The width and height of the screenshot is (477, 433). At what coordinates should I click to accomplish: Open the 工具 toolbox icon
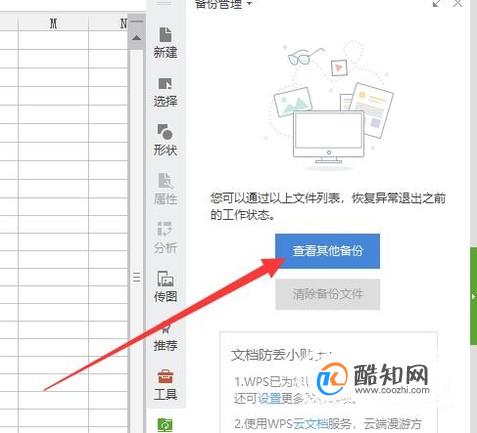click(x=165, y=385)
